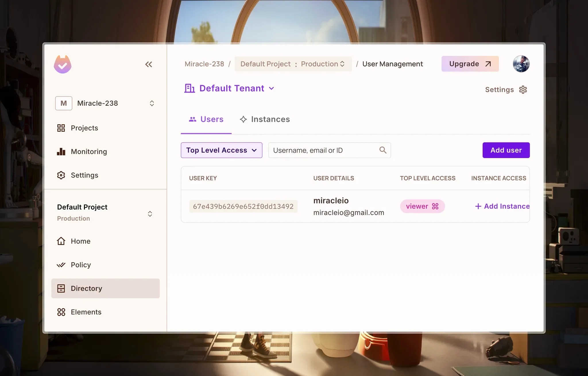Open user profile avatar menu
The width and height of the screenshot is (588, 376).
tap(521, 64)
